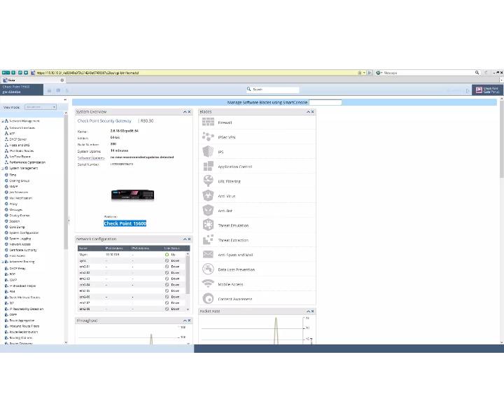Open ARP in the navigation tree
504x420 pixels.
point(12,134)
